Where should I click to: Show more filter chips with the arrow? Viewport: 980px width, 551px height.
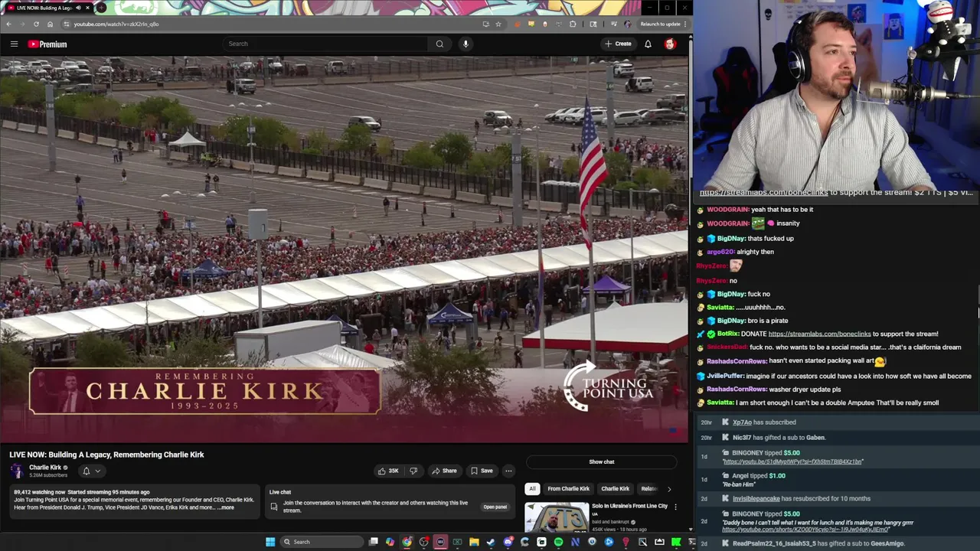tap(669, 488)
